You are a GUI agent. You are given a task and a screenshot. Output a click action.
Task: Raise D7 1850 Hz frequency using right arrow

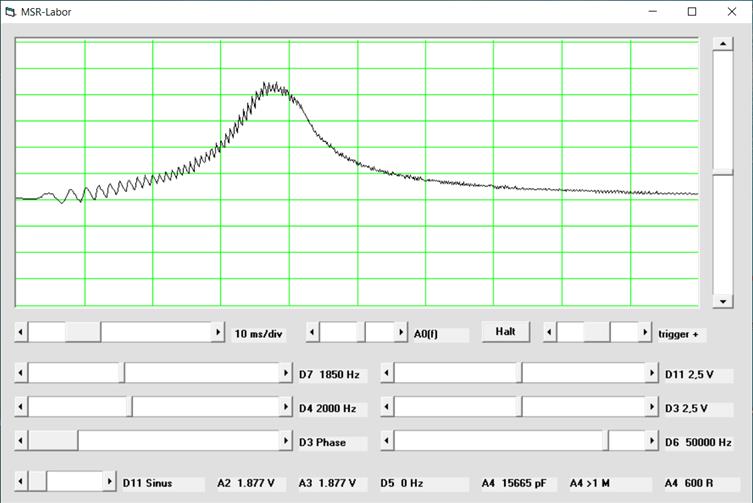[x=285, y=373]
